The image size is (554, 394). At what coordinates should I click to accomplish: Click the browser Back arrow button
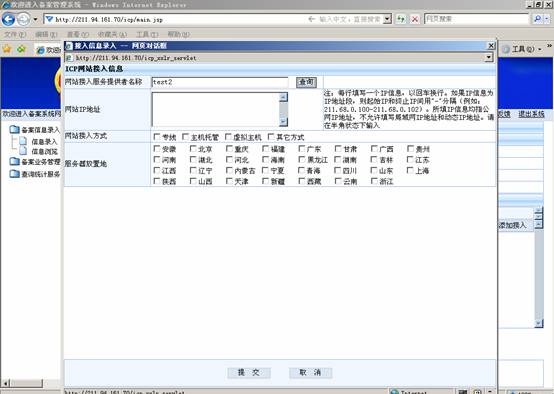tap(8, 19)
